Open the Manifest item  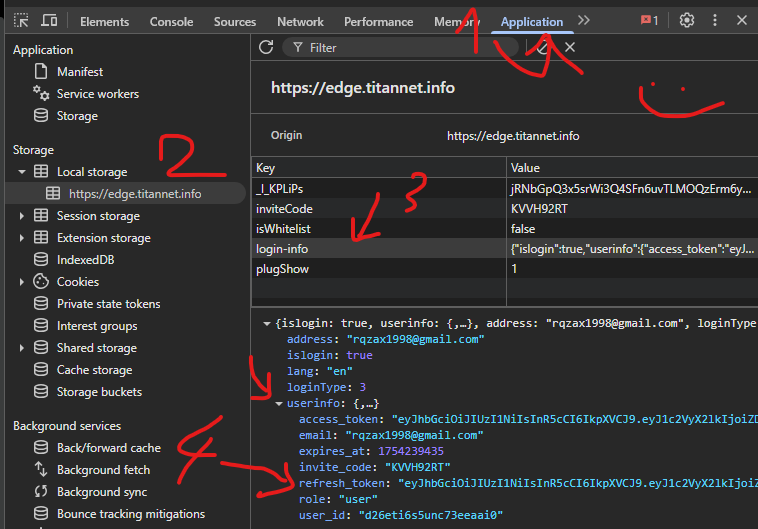pos(80,72)
